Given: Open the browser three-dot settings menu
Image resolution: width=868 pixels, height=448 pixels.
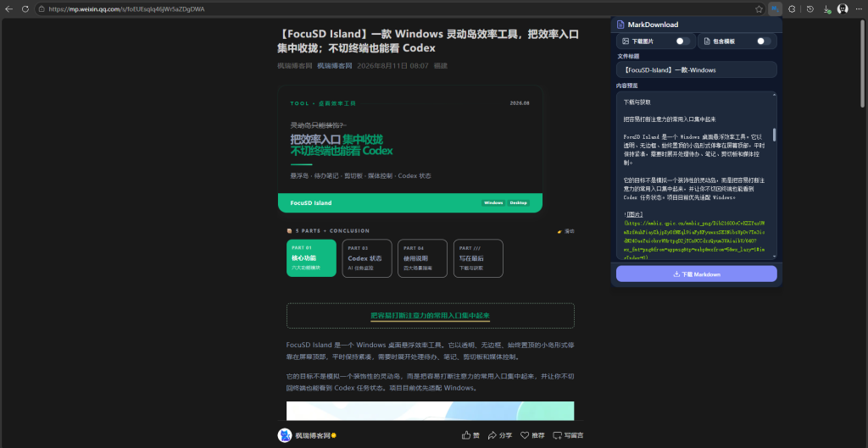Looking at the screenshot, I should tap(859, 8).
